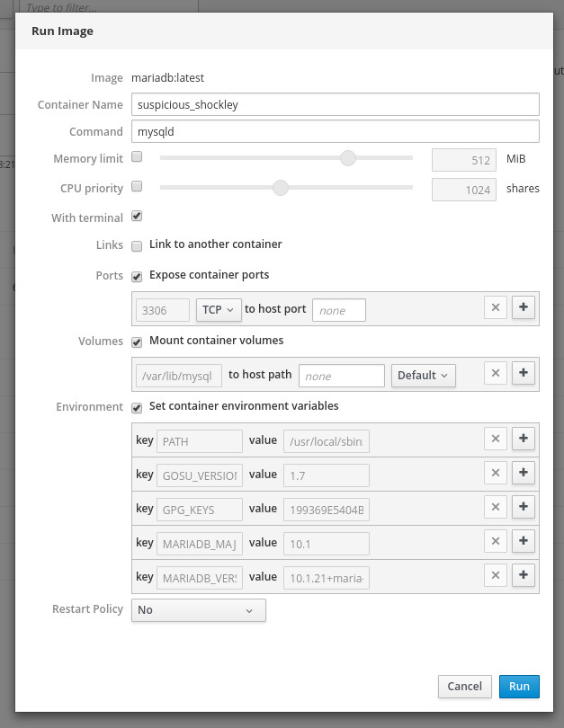The image size is (564, 728).
Task: Delete the PATH environment variable
Action: pyautogui.click(x=495, y=439)
